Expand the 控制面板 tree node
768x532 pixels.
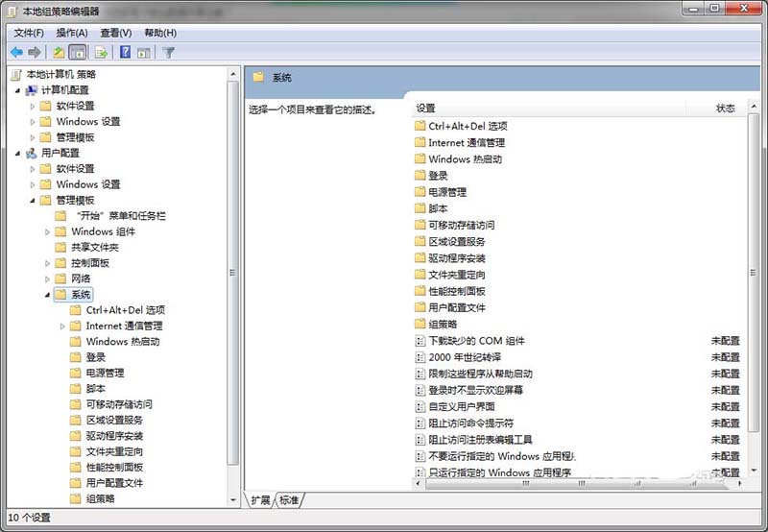click(47, 263)
